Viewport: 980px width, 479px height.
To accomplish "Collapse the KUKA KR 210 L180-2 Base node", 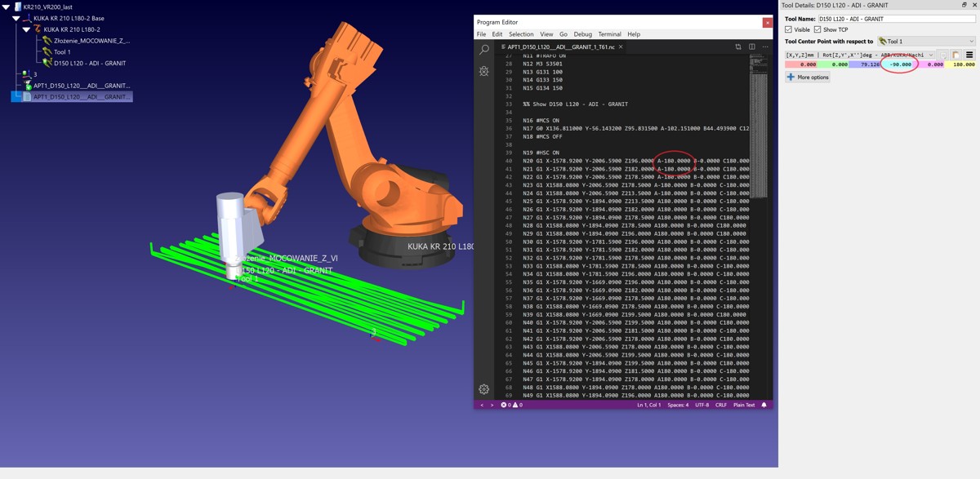I will 16,18.
